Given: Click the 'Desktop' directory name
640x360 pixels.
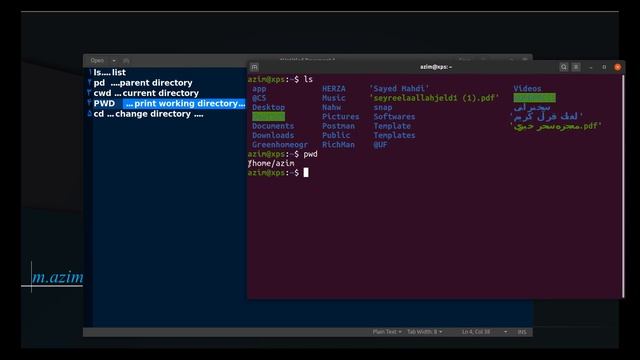Looking at the screenshot, I should [x=268, y=107].
